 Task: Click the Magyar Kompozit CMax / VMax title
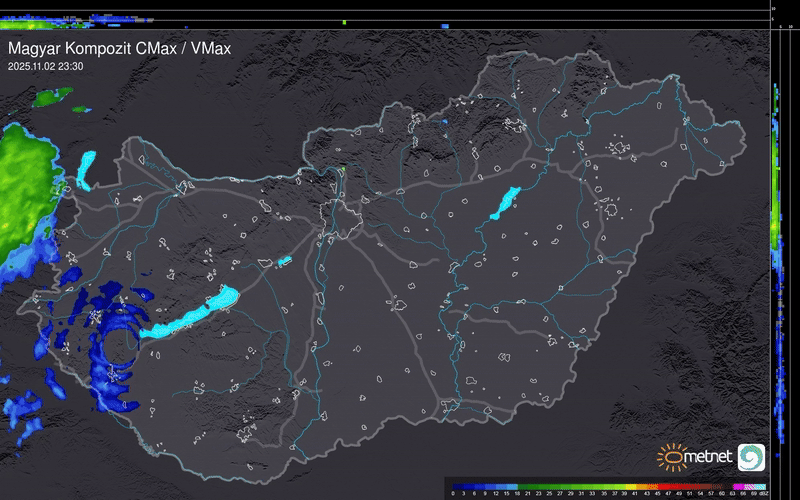click(x=119, y=47)
